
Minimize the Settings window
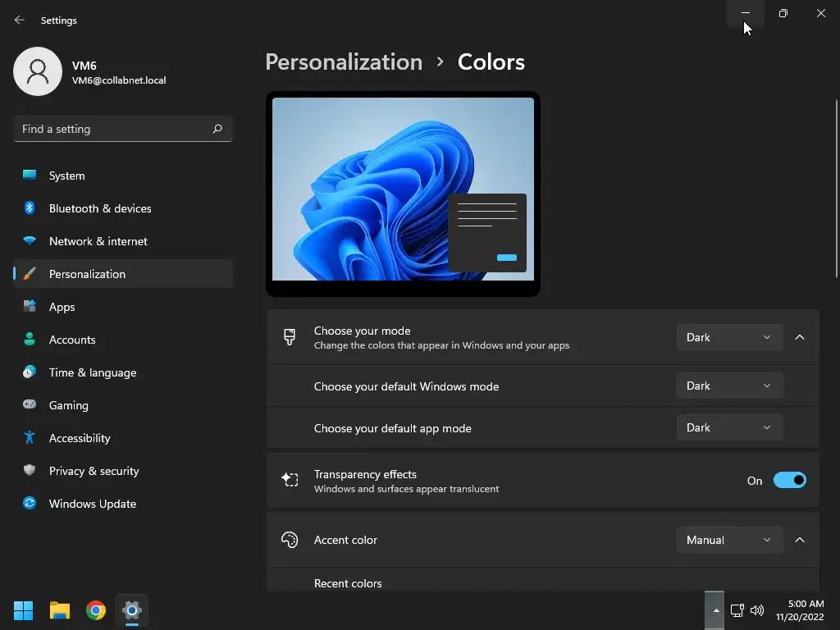click(x=745, y=13)
